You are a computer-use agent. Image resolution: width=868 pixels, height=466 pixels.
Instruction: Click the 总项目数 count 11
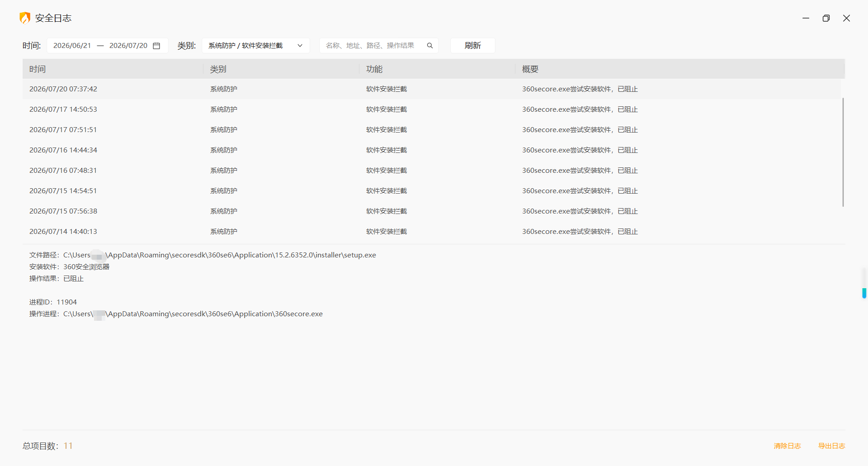[68, 446]
